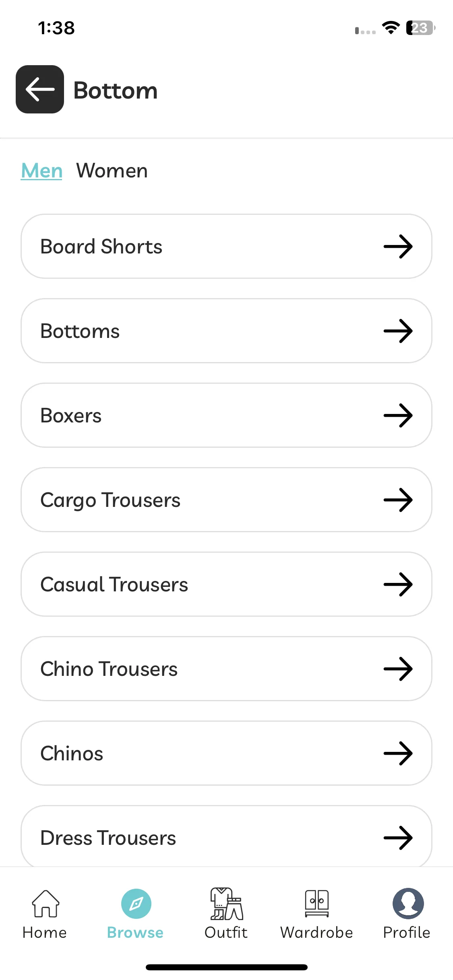Switch to the Women tab

coord(112,171)
